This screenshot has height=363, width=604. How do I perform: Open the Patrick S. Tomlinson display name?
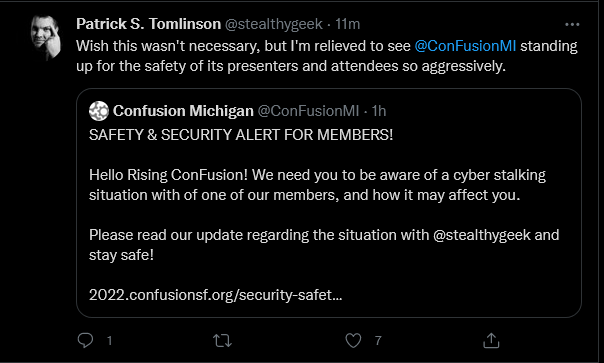point(148,24)
